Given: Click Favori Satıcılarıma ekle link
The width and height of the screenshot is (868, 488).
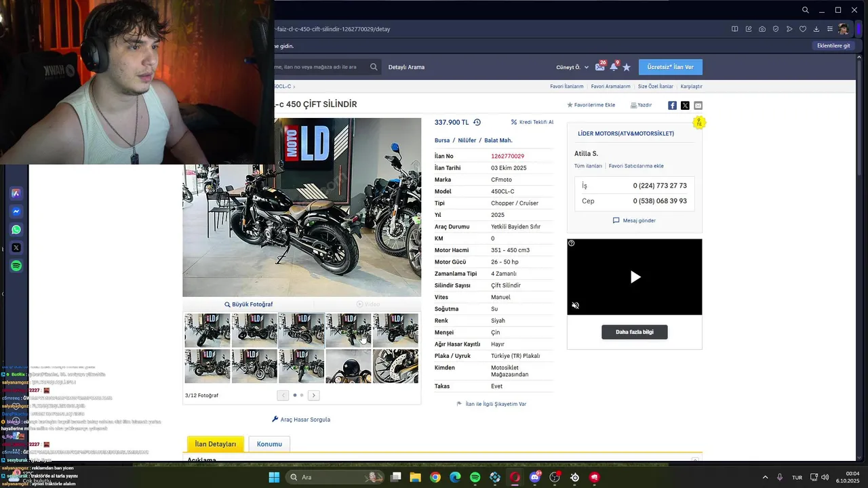Looking at the screenshot, I should (636, 166).
